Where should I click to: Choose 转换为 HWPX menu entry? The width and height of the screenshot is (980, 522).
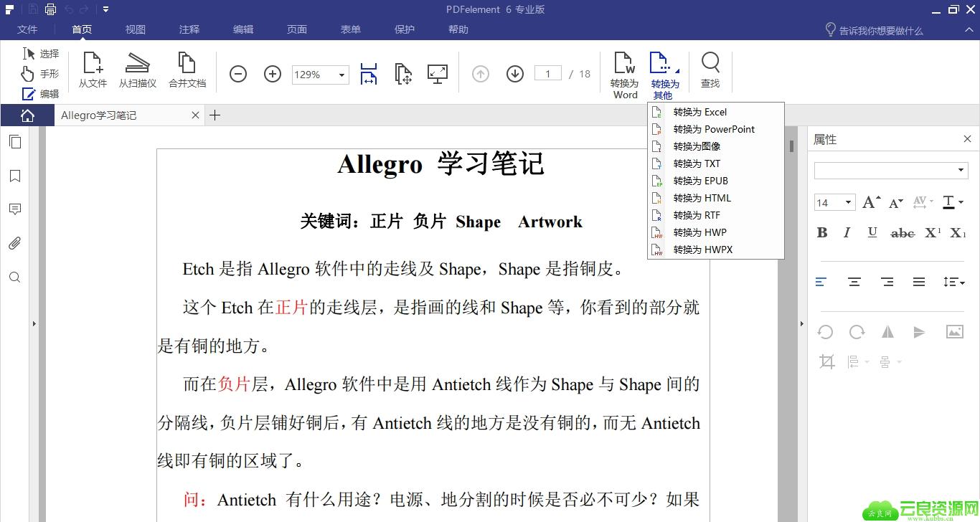[x=715, y=250]
